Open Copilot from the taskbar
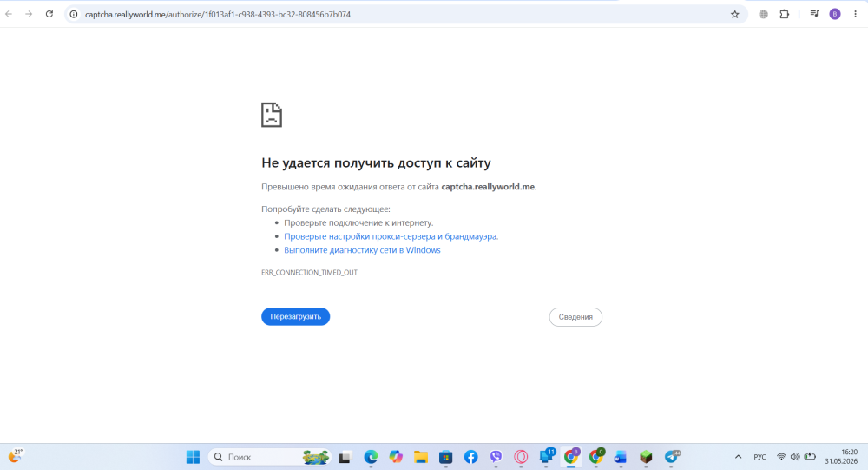868x470 pixels. coord(396,457)
